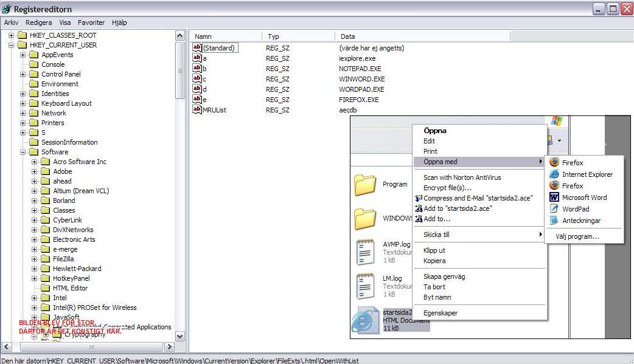Select the CyberLink tree key
634x364 pixels.
pyautogui.click(x=67, y=220)
